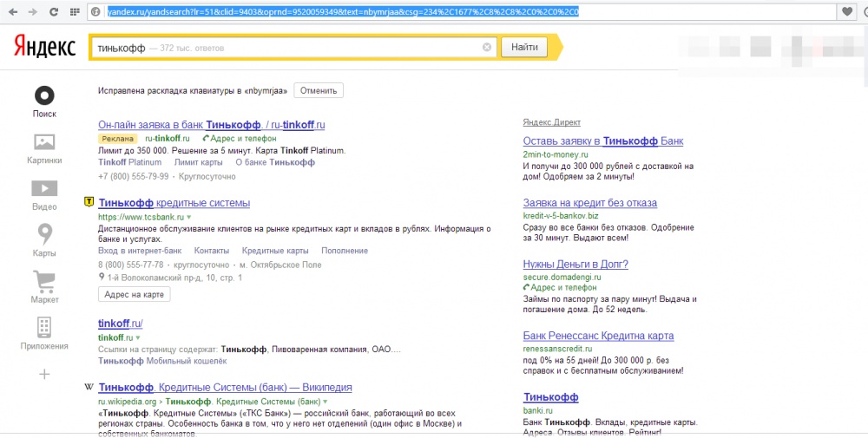Click Адрес и телефон in first ad
This screenshot has width=868, height=438.
point(243,139)
